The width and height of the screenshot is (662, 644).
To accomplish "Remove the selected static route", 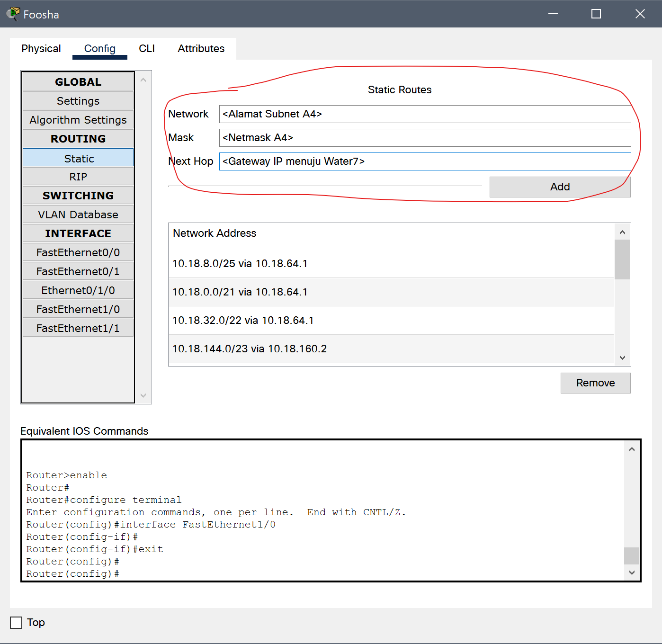I will 595,383.
